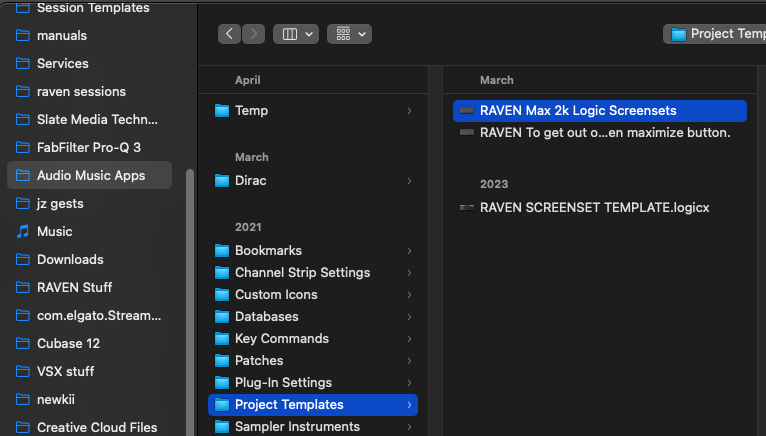Click folder icon beside Services
766x436 pixels.
click(x=22, y=64)
